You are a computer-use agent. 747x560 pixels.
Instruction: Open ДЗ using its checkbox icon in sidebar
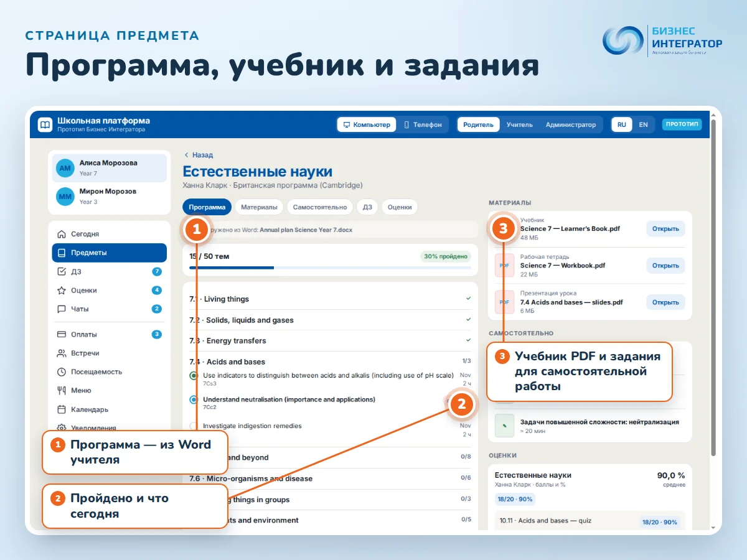pyautogui.click(x=61, y=271)
